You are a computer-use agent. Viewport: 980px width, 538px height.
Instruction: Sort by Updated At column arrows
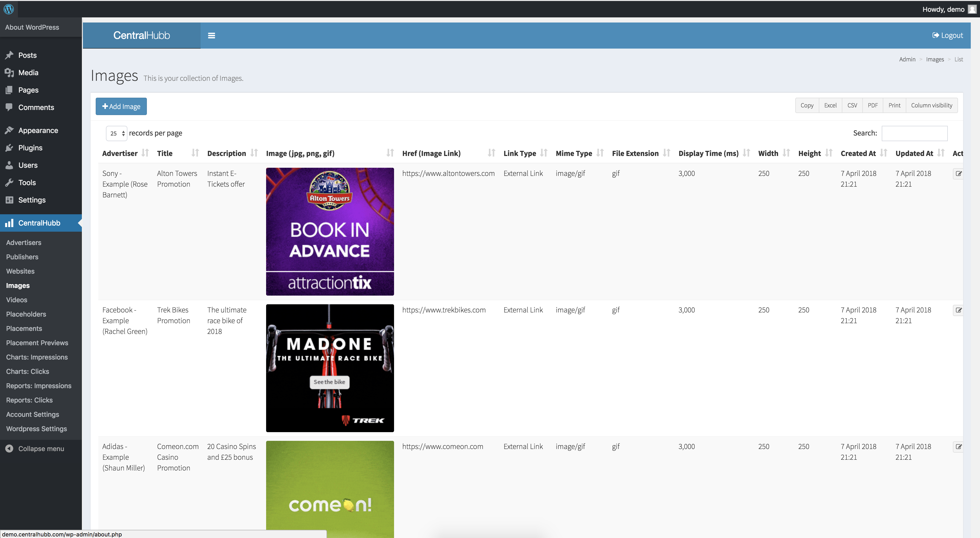[x=941, y=153]
